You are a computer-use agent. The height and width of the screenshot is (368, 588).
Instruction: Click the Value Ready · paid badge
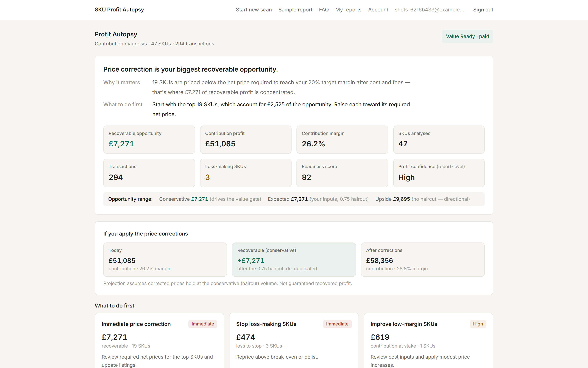coord(467,36)
